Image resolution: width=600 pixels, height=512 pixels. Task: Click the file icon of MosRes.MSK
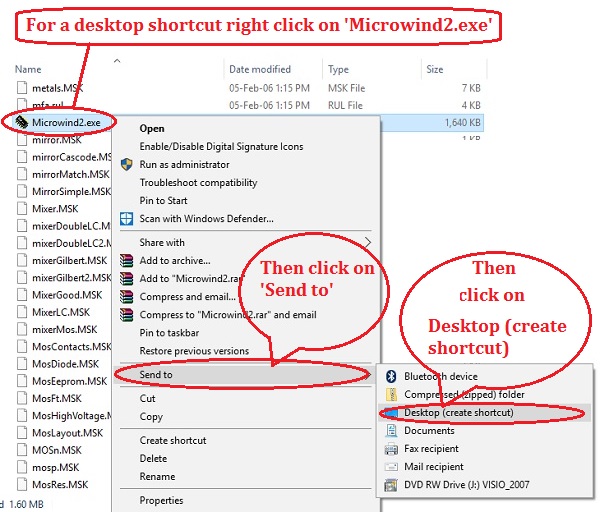22,484
